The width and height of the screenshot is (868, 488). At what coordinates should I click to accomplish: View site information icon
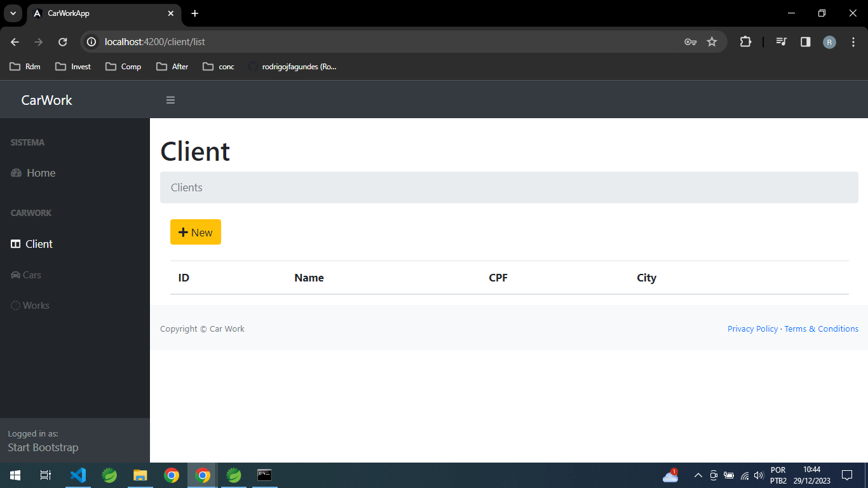pyautogui.click(x=92, y=42)
